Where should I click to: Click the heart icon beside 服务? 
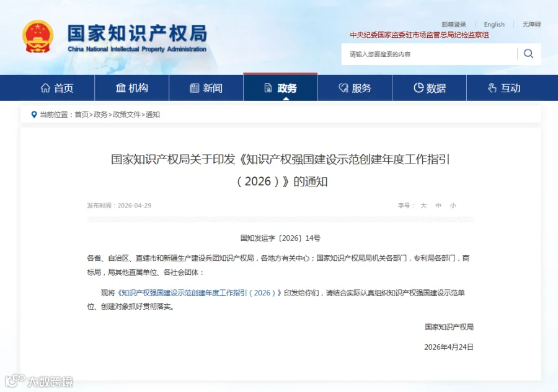343,88
